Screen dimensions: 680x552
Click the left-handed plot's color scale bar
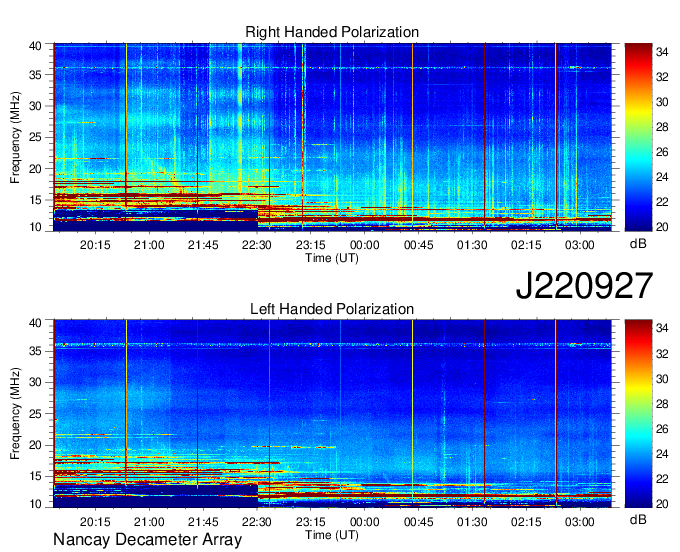click(x=638, y=414)
